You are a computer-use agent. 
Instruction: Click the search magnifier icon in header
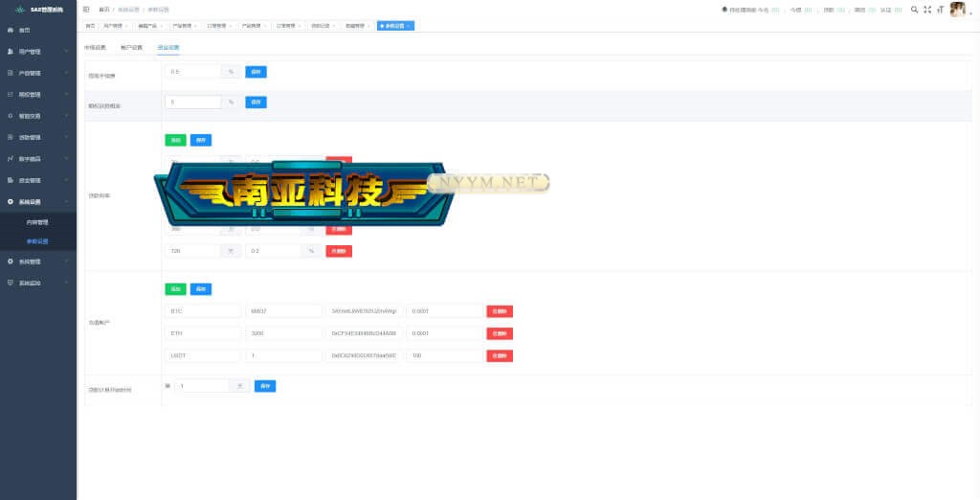(x=914, y=10)
